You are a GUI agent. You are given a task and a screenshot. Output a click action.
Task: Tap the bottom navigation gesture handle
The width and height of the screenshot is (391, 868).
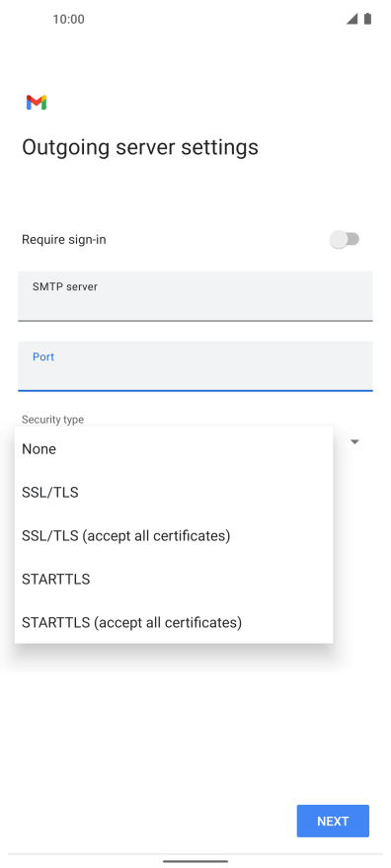pyautogui.click(x=195, y=861)
